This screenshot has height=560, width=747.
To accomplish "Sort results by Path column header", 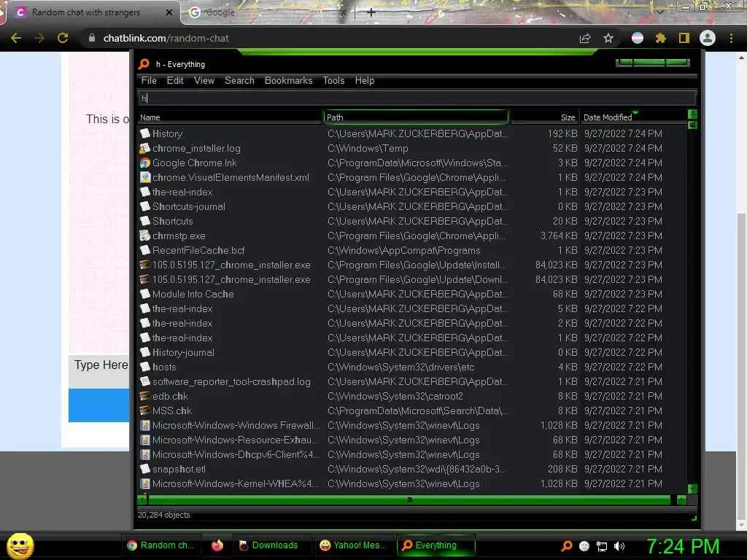I will (x=416, y=117).
